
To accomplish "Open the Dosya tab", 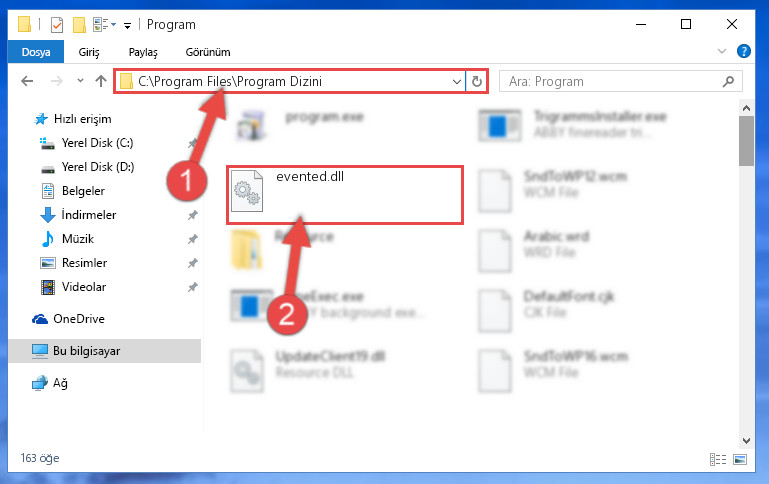I will coord(36,52).
